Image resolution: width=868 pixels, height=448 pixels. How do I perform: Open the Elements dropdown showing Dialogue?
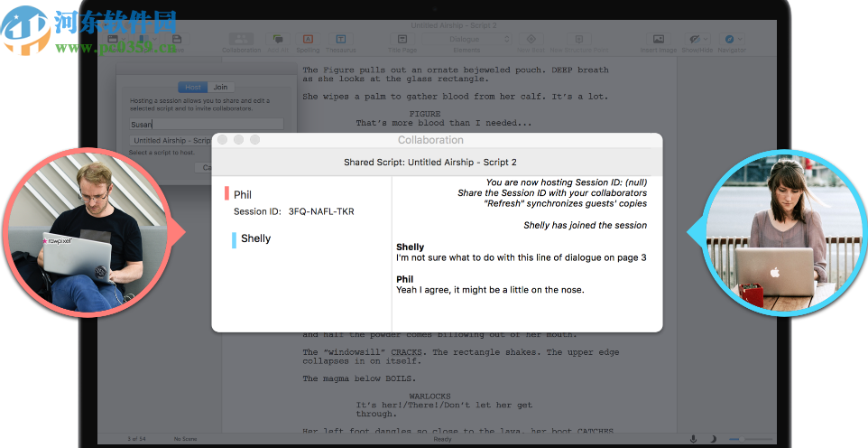coord(466,40)
